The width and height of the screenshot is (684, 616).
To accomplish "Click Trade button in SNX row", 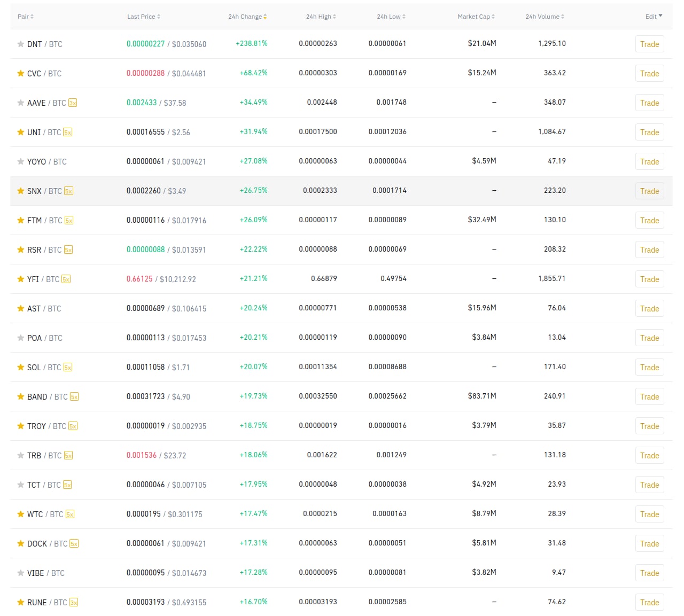I will click(x=650, y=191).
